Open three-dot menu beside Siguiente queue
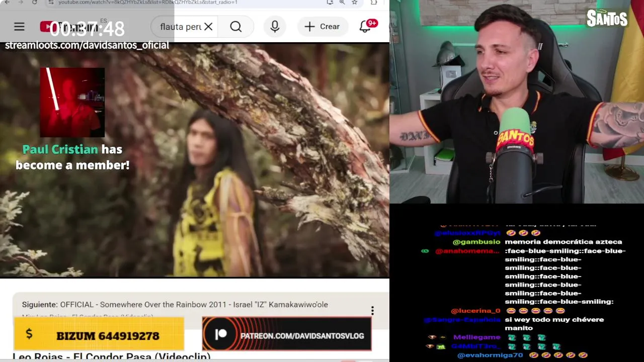Viewport: 644px width, 362px height. pyautogui.click(x=372, y=311)
